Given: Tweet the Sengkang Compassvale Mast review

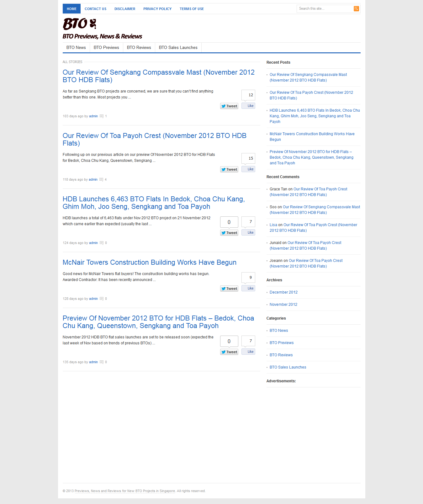Looking at the screenshot, I should (x=229, y=106).
